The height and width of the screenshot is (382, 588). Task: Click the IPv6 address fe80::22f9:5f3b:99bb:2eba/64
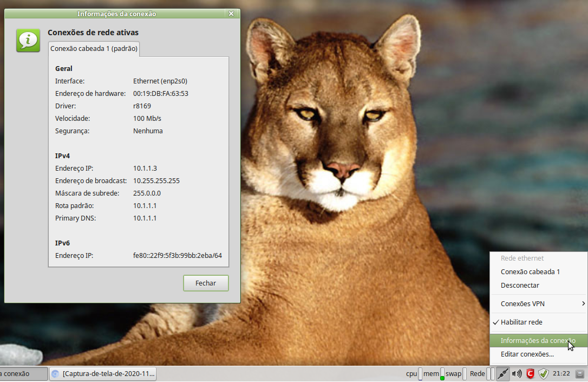click(x=178, y=256)
